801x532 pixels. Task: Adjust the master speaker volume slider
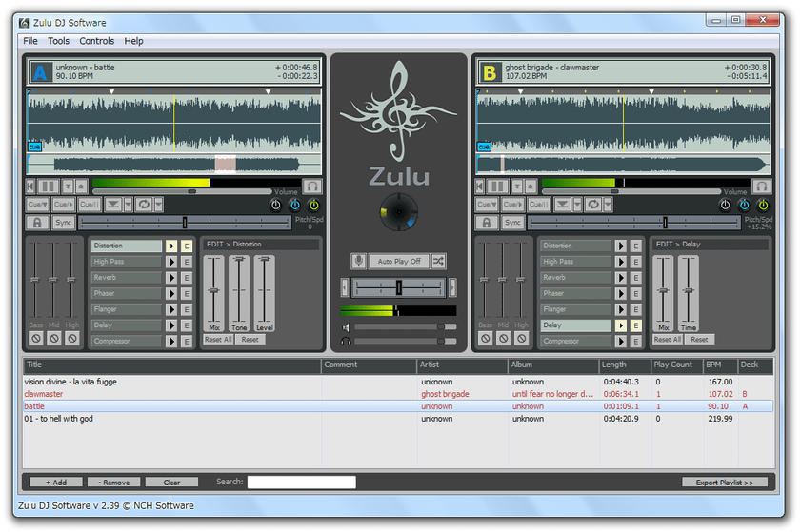pos(406,326)
